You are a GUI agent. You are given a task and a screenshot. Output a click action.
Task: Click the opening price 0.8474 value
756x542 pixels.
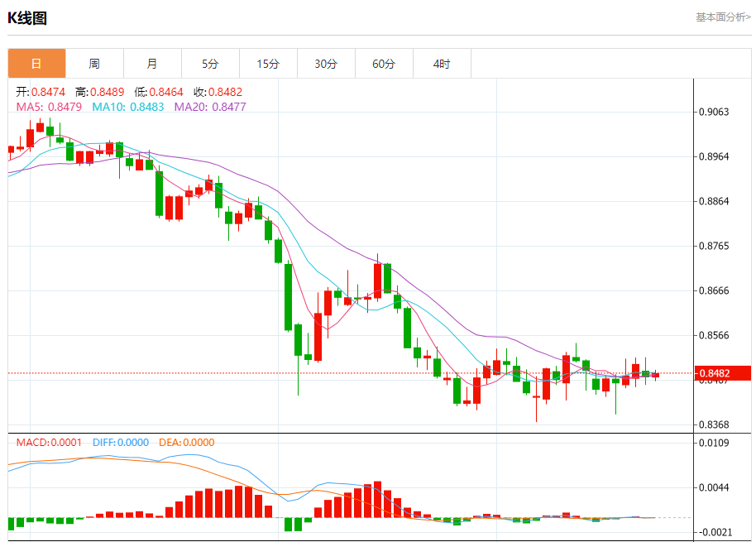click(x=48, y=92)
